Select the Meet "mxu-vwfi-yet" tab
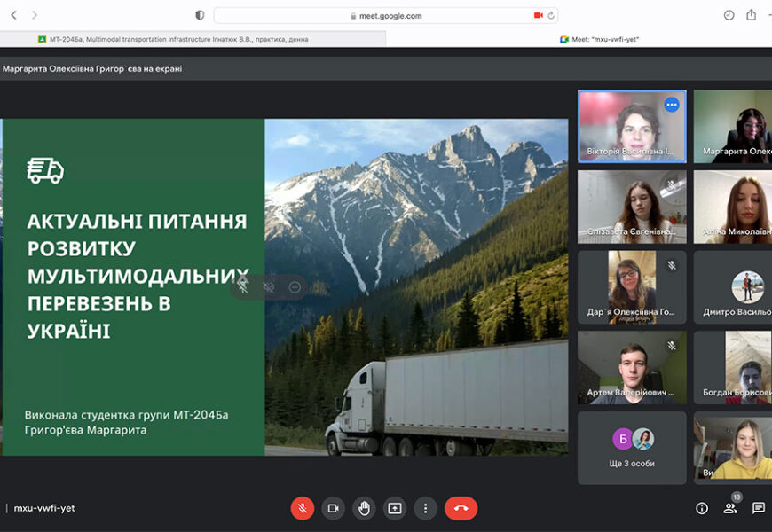The width and height of the screenshot is (772, 532). pos(600,39)
